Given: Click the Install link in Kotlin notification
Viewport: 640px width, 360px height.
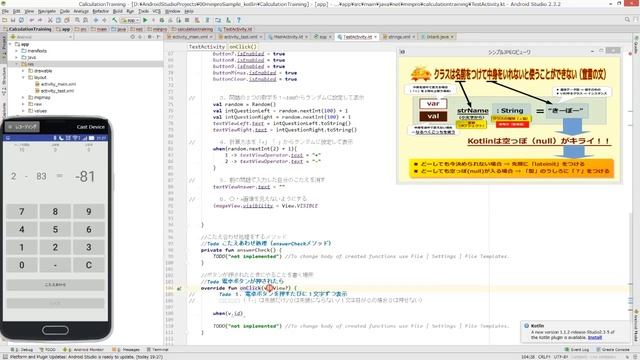Looking at the screenshot, I should pos(595,338).
